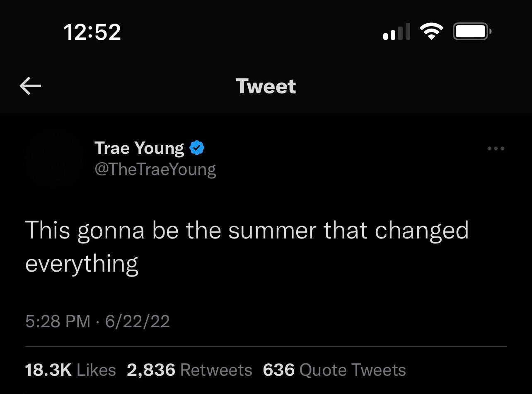Tap the 12:52 status bar clock
The height and width of the screenshot is (394, 532).
(92, 32)
